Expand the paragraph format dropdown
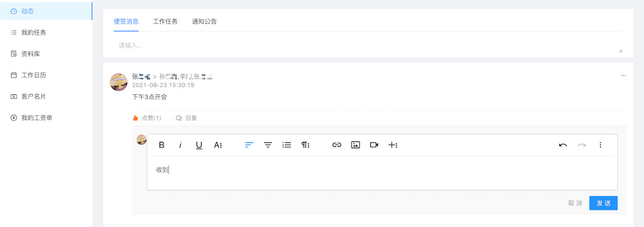The width and height of the screenshot is (644, 227). [305, 145]
